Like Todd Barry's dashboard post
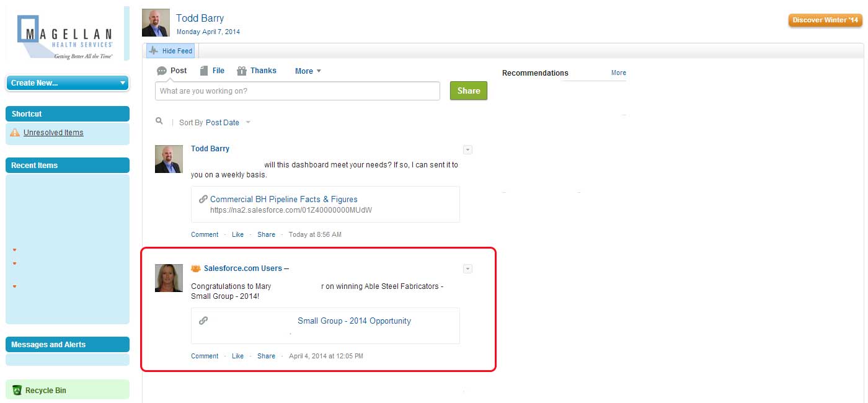868x403 pixels. click(238, 234)
